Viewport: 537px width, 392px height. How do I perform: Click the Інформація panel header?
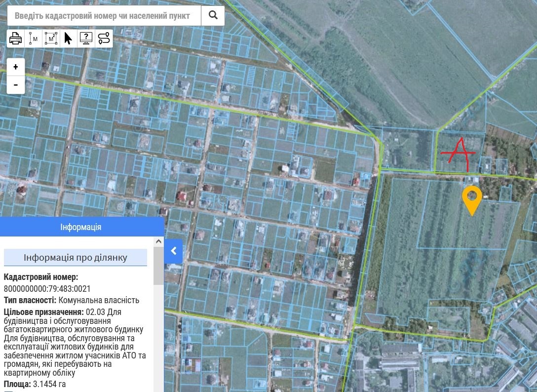82,227
